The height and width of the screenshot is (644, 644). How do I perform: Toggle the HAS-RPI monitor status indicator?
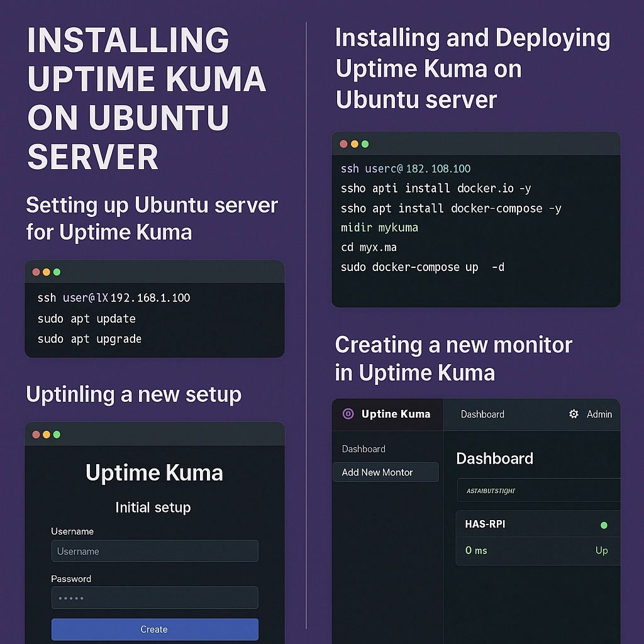pos(604,525)
